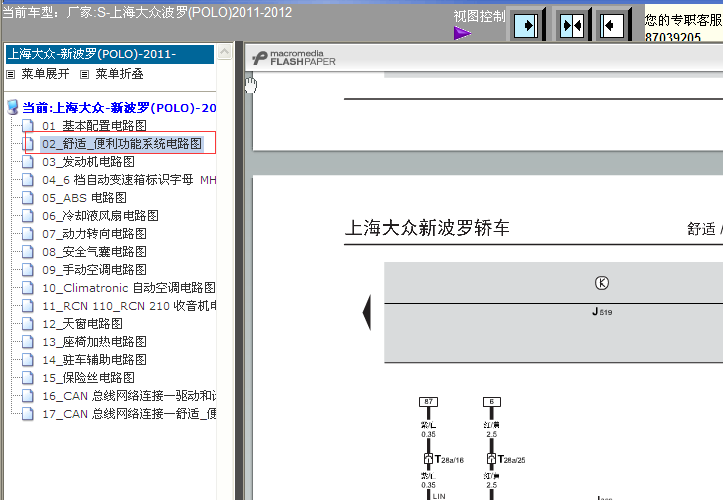Click the center-split view control icon

click(x=571, y=25)
